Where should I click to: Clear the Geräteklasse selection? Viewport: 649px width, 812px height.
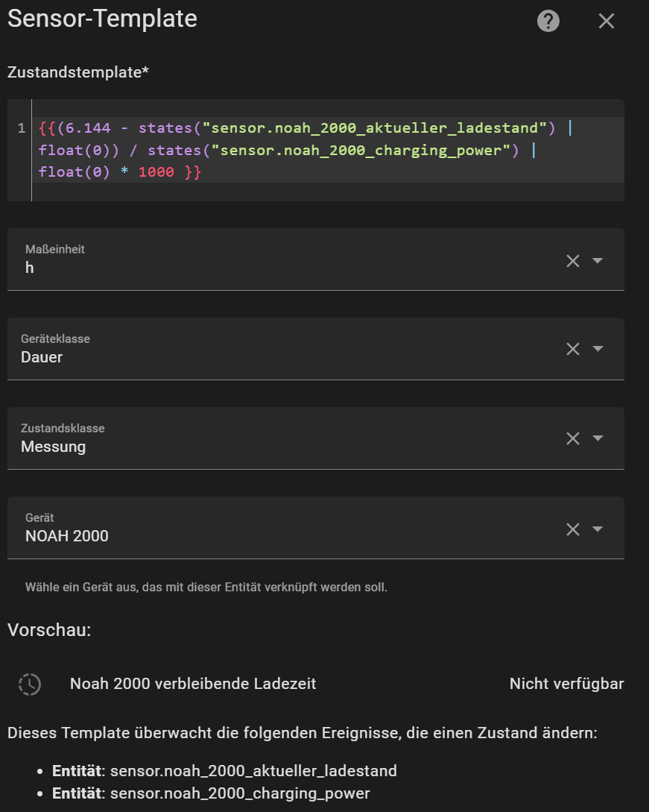point(573,348)
